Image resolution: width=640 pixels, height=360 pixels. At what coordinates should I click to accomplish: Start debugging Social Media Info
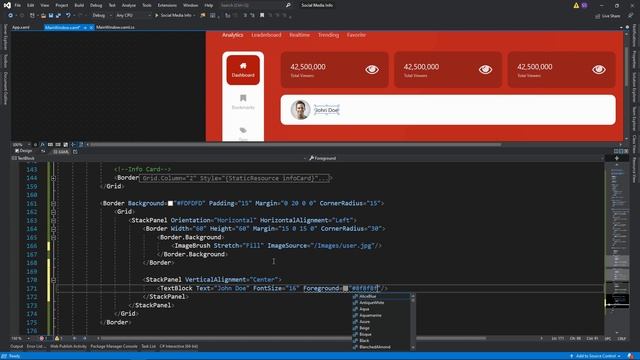pyautogui.click(x=175, y=16)
